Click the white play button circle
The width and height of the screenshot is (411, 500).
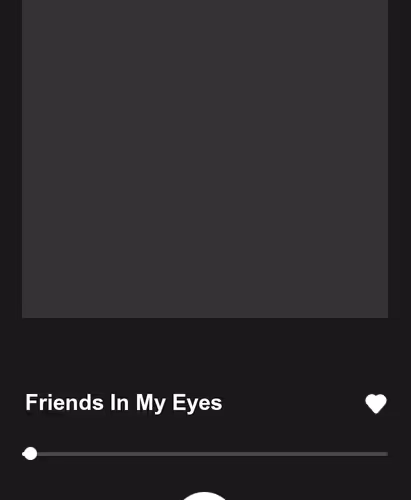tap(204, 496)
